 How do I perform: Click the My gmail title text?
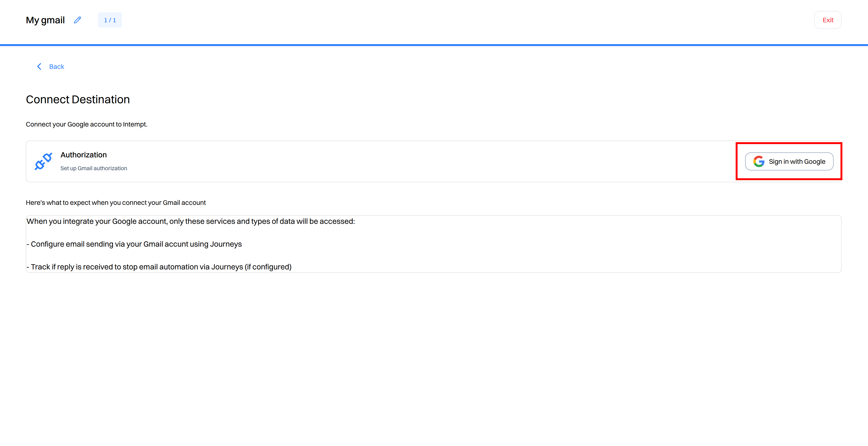pyautogui.click(x=45, y=20)
